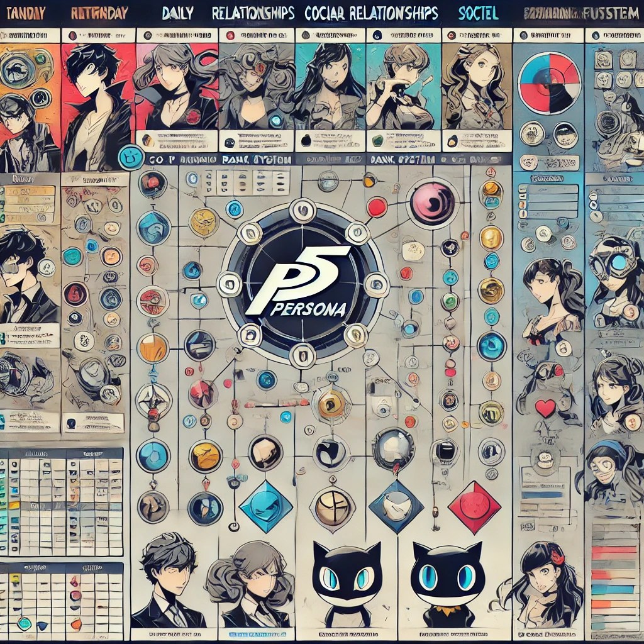The width and height of the screenshot is (644, 644).
Task: Click the red heart icon in right panel
Action: (545, 408)
